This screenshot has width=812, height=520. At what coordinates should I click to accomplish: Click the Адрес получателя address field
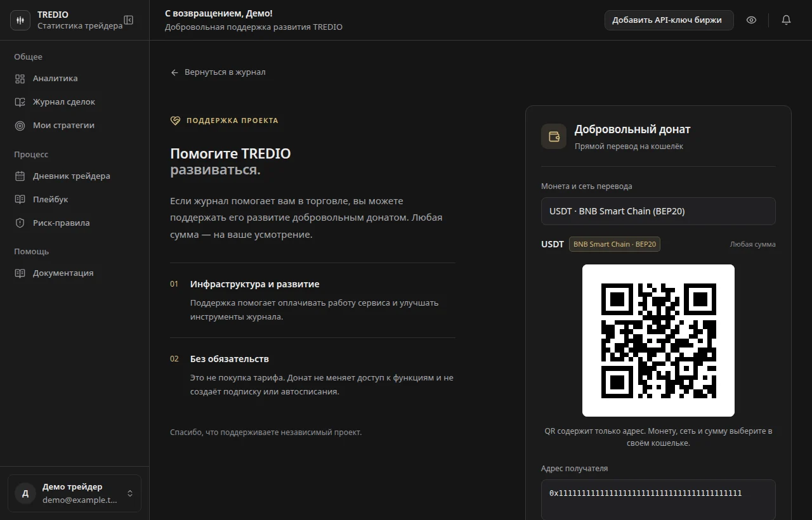pos(658,500)
